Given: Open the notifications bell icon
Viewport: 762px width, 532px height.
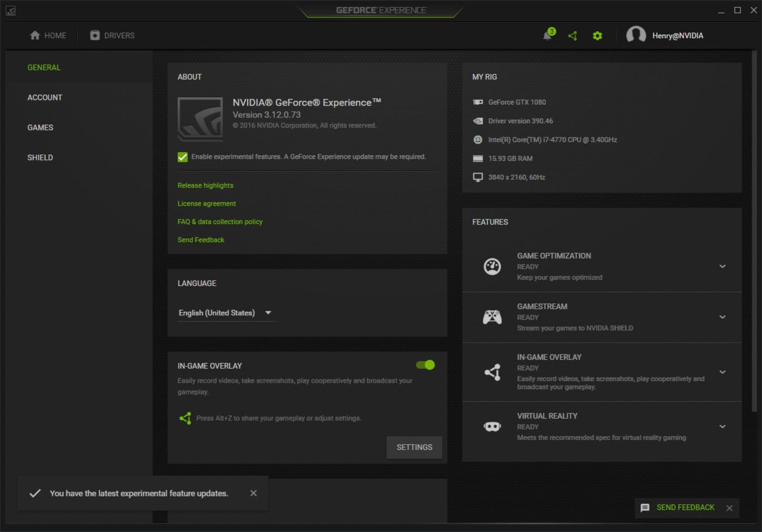Looking at the screenshot, I should click(x=547, y=35).
